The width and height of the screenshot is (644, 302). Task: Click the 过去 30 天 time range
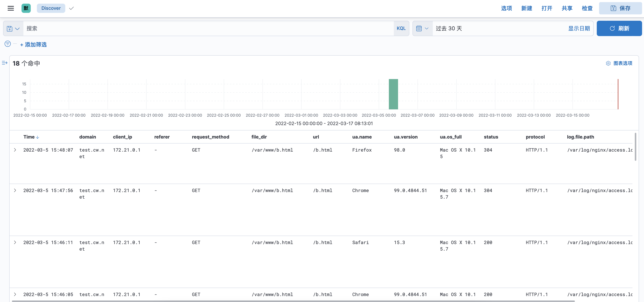click(x=449, y=28)
